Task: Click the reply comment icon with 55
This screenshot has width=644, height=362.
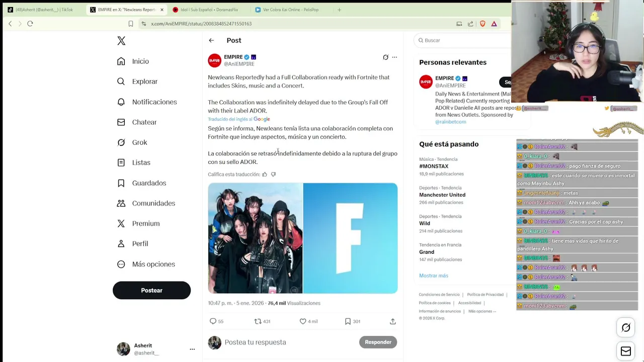Action: coord(216,321)
